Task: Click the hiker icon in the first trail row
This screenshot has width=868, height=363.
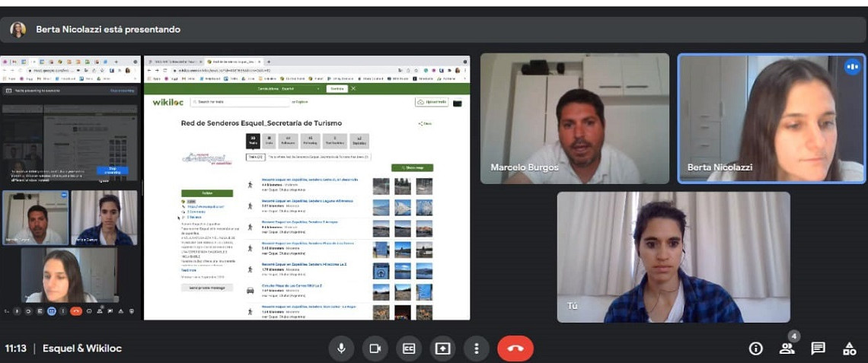Action: tap(251, 185)
